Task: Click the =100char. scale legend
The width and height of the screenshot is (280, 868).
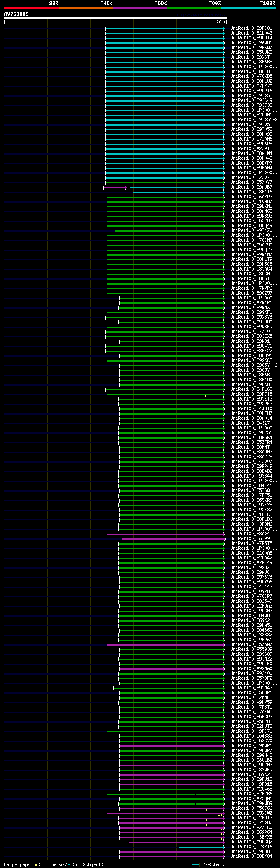Action: (209, 864)
